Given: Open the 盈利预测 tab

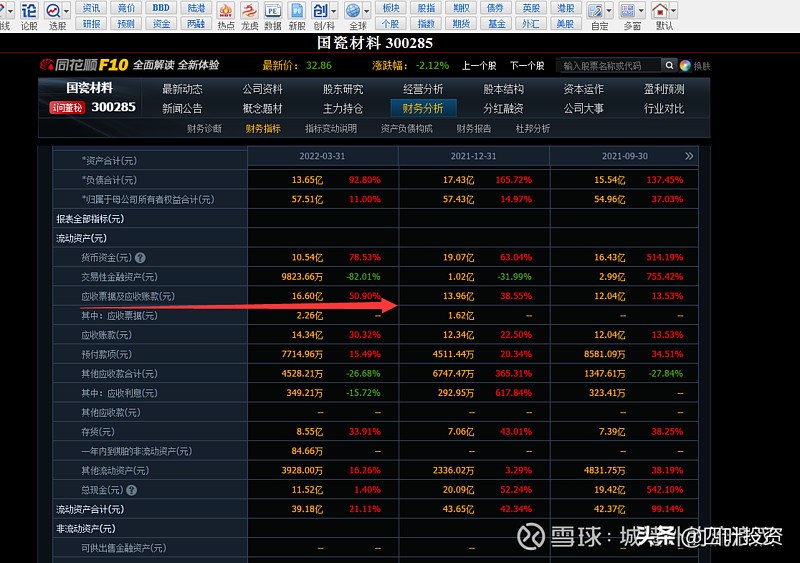Looking at the screenshot, I should pyautogui.click(x=664, y=89).
